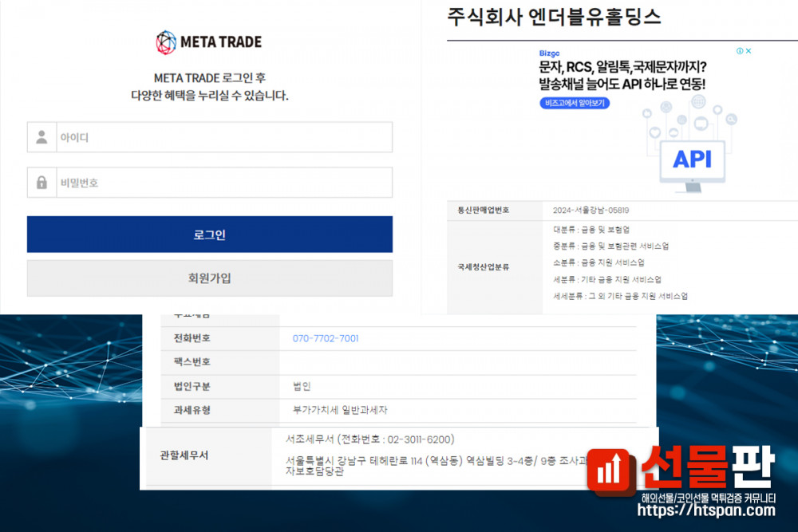
Task: Click the 비즈고에서 알아보기 ad button
Action: click(x=574, y=103)
